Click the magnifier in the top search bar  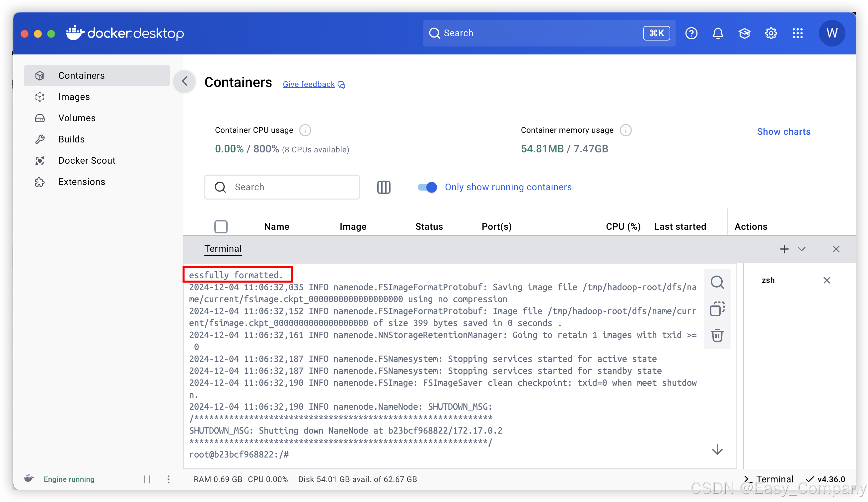(434, 33)
